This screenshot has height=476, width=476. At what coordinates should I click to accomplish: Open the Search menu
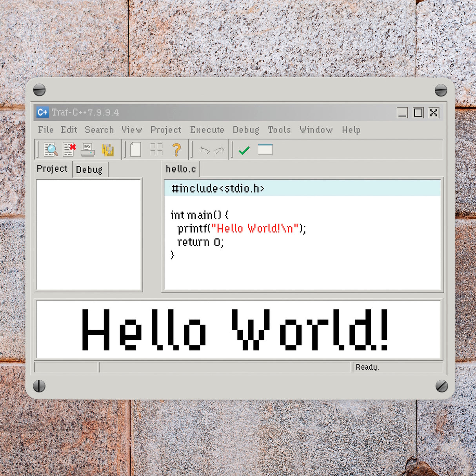(99, 130)
